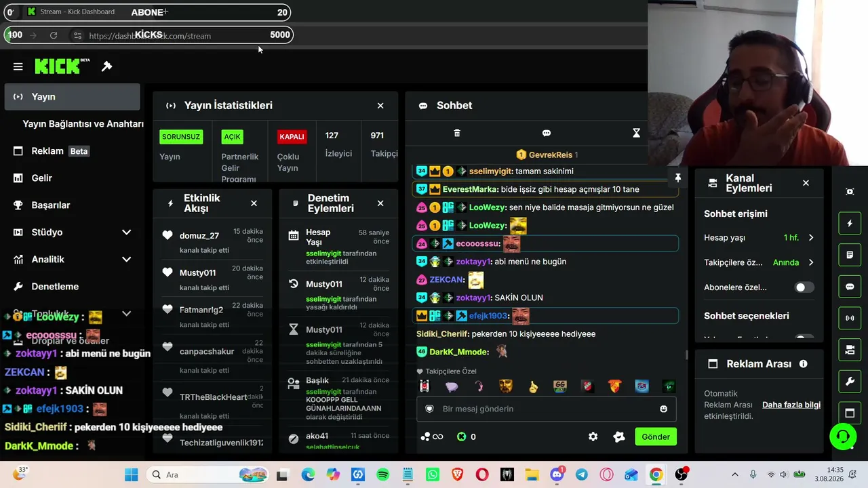Screen dimensions: 868x488
Task: Click the moderator hammer icon next to Kick logo
Action: coord(106,66)
